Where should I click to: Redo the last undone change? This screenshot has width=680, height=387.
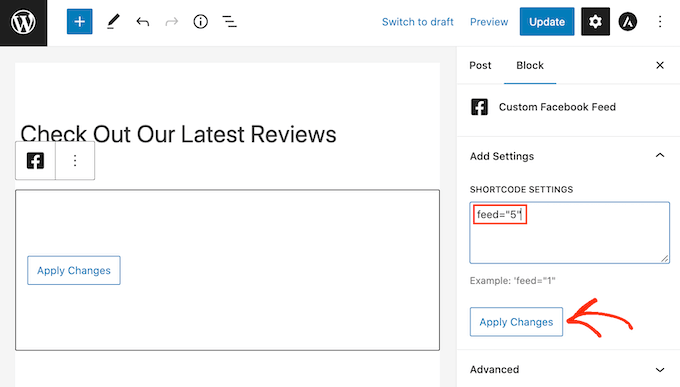coord(172,21)
